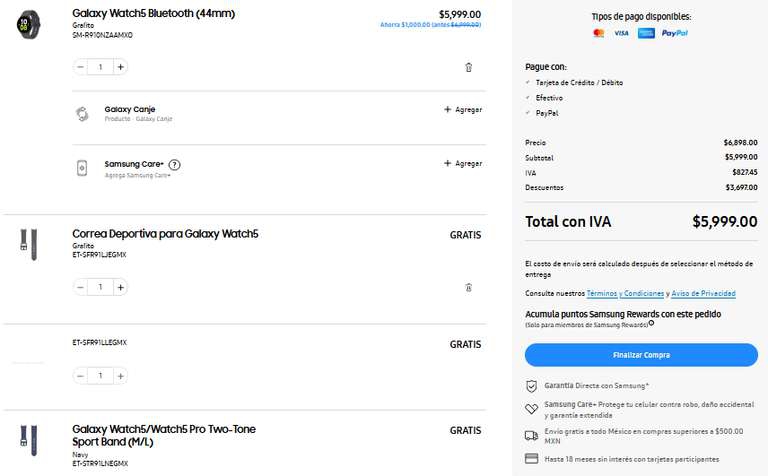
Task: Click the Samsung Care+ phone icon
Action: tap(82, 168)
